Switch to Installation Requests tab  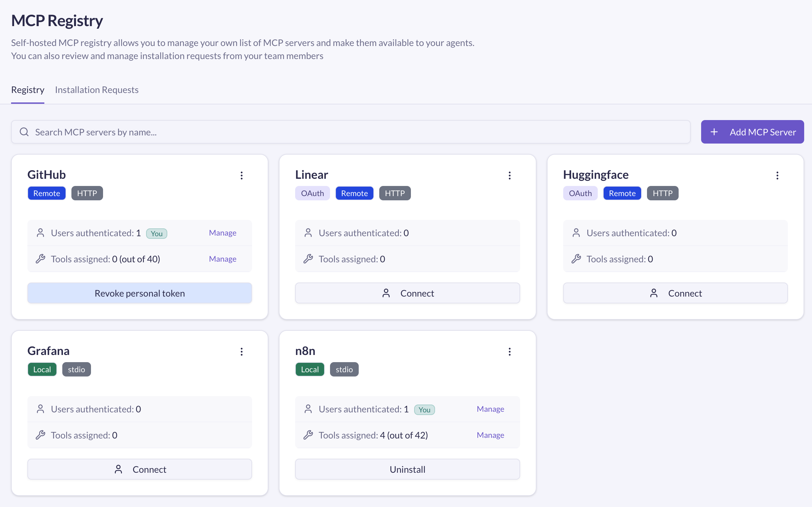[x=97, y=90]
